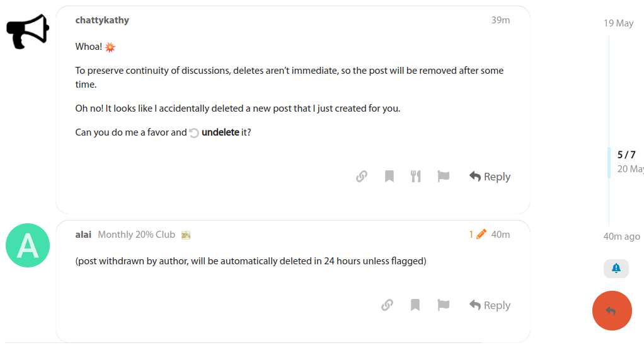The image size is (644, 345).
Task: Copy share link of alai's withdrawn post
Action: (388, 305)
